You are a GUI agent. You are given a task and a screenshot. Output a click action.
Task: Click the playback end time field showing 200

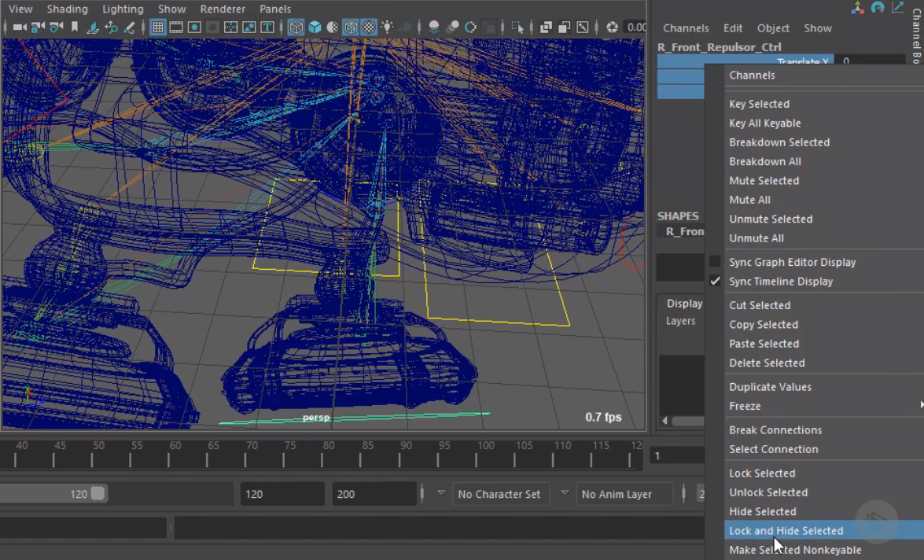click(x=374, y=494)
